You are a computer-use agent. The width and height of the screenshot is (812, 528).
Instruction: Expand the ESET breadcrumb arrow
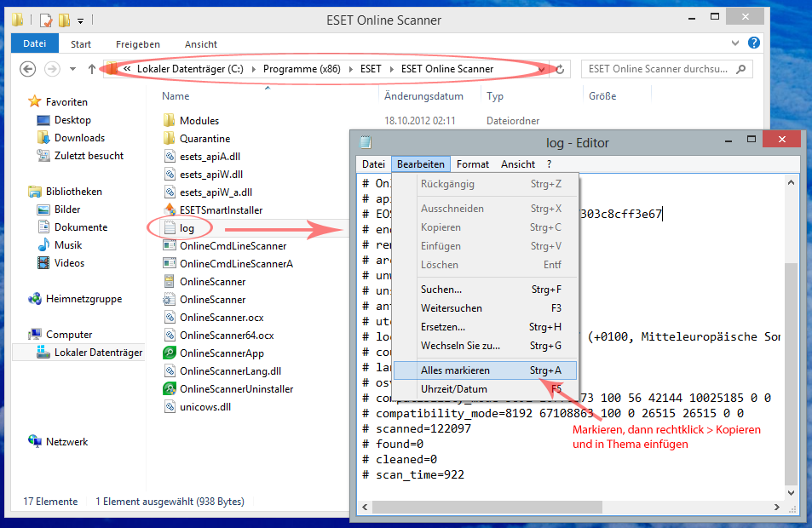click(x=391, y=69)
